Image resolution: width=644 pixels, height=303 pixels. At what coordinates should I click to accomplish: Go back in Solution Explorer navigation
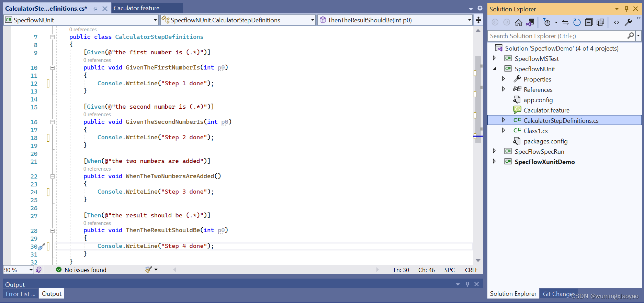(495, 22)
